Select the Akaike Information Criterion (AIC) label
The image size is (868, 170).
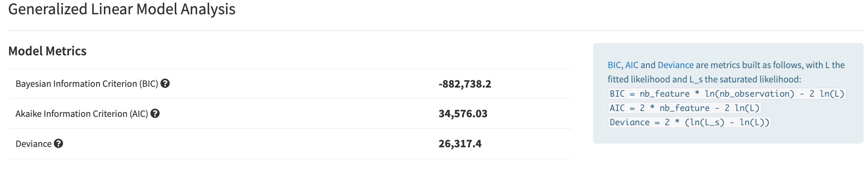(82, 114)
